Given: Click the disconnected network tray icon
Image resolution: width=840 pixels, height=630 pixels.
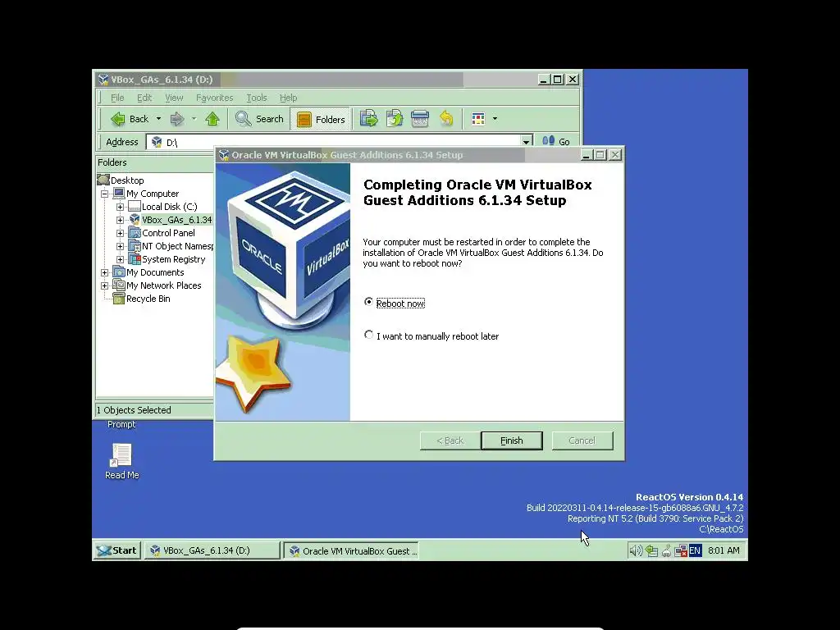Looking at the screenshot, I should [680, 550].
